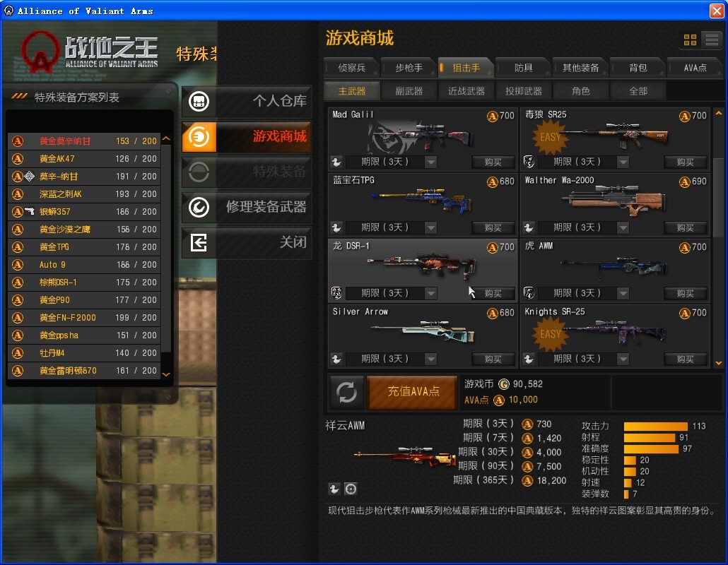728x565 pixels.
Task: Click the 期限 (30天) 4,000 price row
Action: [x=510, y=452]
